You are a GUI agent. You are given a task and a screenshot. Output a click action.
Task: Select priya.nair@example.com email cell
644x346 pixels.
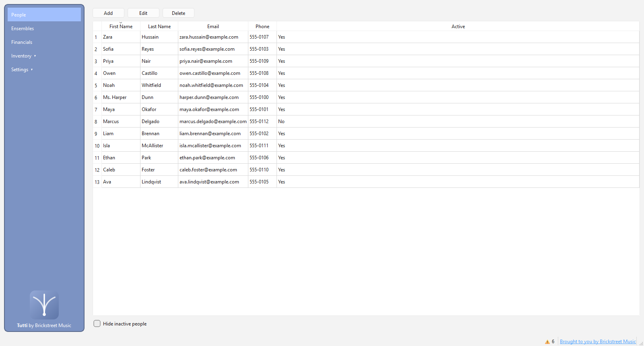pos(213,61)
